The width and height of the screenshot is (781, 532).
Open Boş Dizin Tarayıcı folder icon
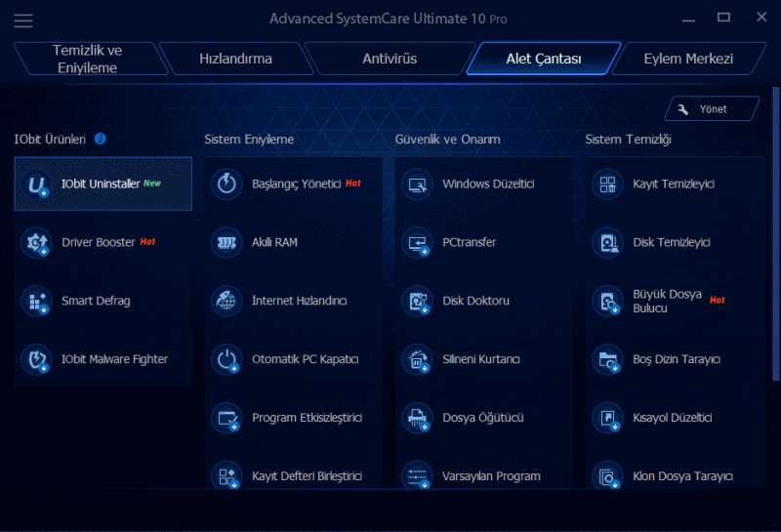coord(607,359)
